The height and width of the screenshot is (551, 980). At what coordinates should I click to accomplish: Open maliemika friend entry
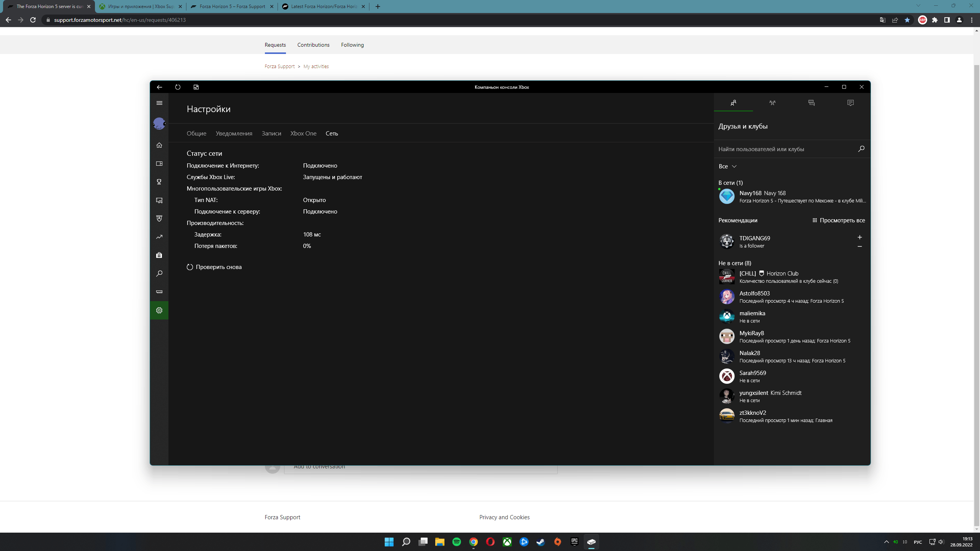pos(792,317)
